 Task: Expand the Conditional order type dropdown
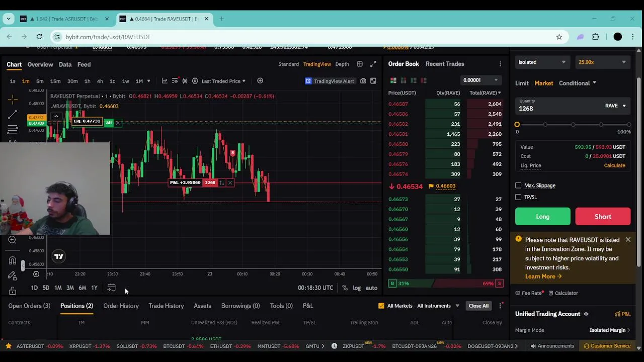click(x=578, y=83)
